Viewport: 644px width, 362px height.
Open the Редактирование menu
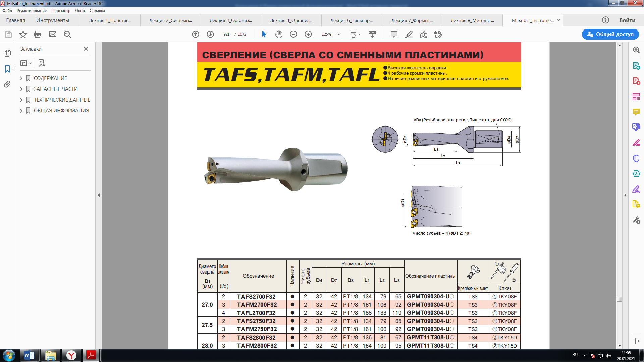click(32, 11)
